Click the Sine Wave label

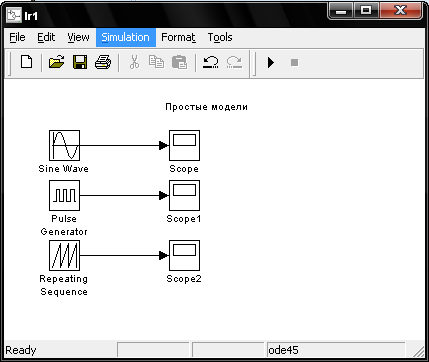(64, 169)
